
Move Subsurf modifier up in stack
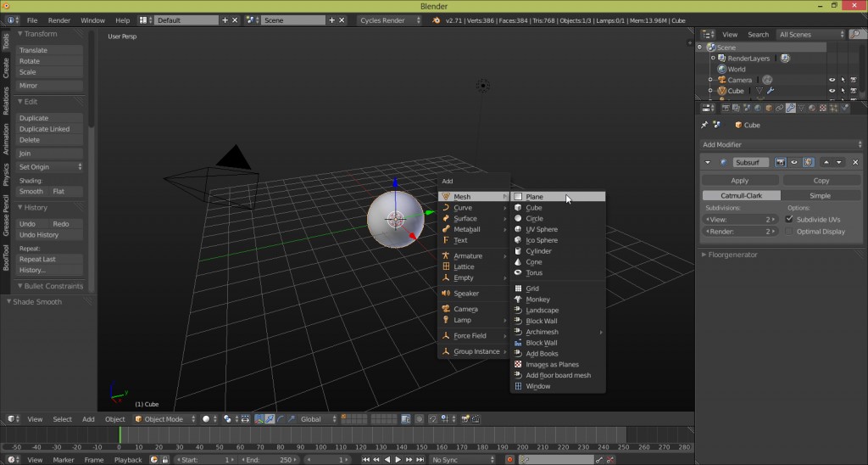[826, 162]
